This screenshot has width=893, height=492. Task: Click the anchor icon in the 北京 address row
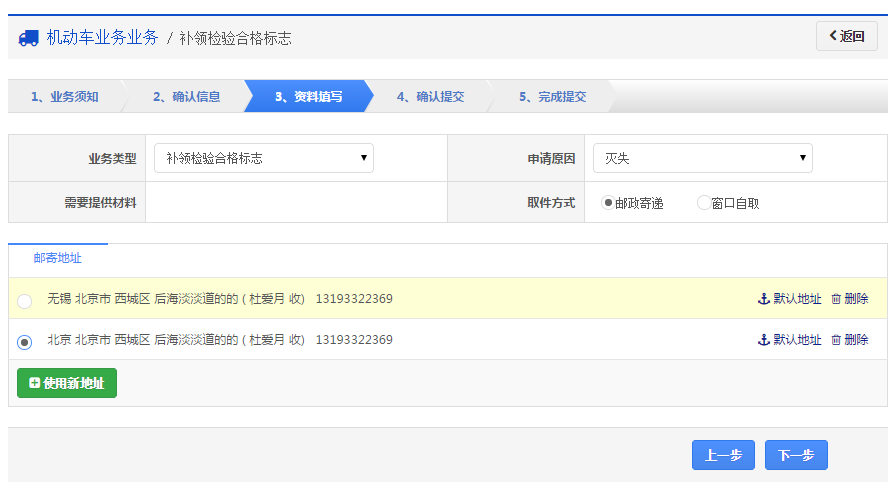point(764,340)
